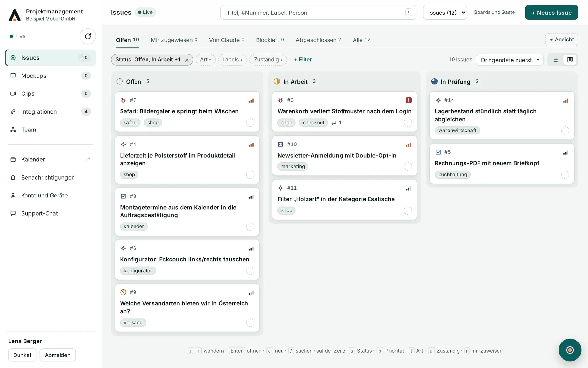
Task: Click the task checkbox icon on issue #5
Action: [438, 152]
